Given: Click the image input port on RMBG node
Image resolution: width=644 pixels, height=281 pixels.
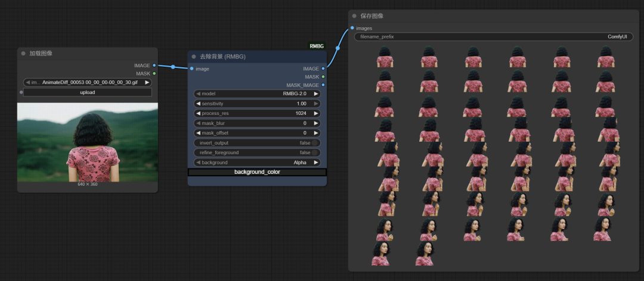Looking at the screenshot, I should pos(191,69).
